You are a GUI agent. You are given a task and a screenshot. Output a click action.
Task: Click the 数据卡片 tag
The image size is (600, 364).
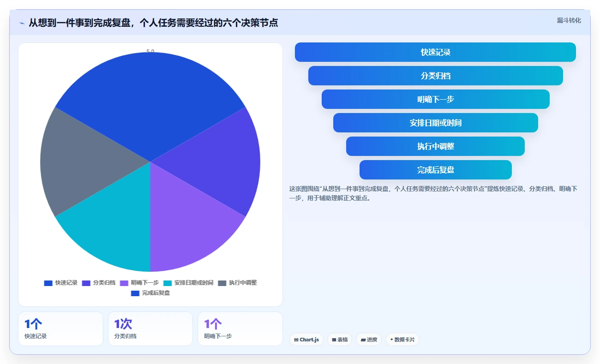402,340
